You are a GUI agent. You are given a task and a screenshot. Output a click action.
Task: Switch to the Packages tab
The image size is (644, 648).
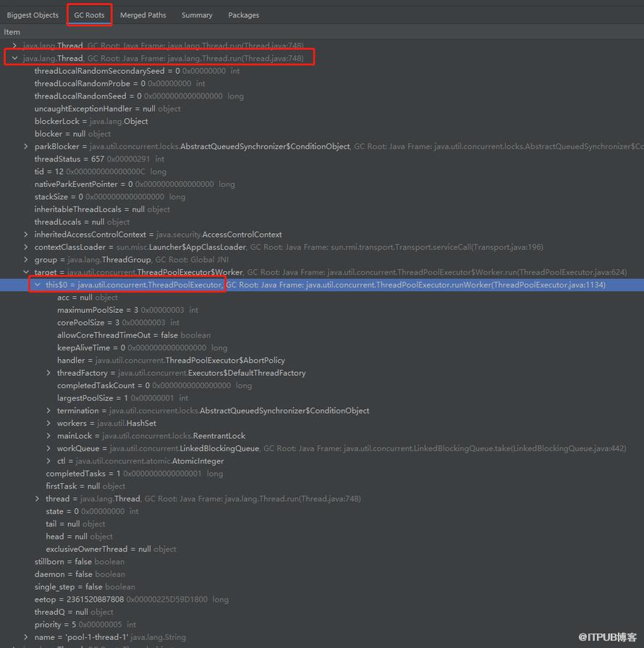pyautogui.click(x=243, y=15)
